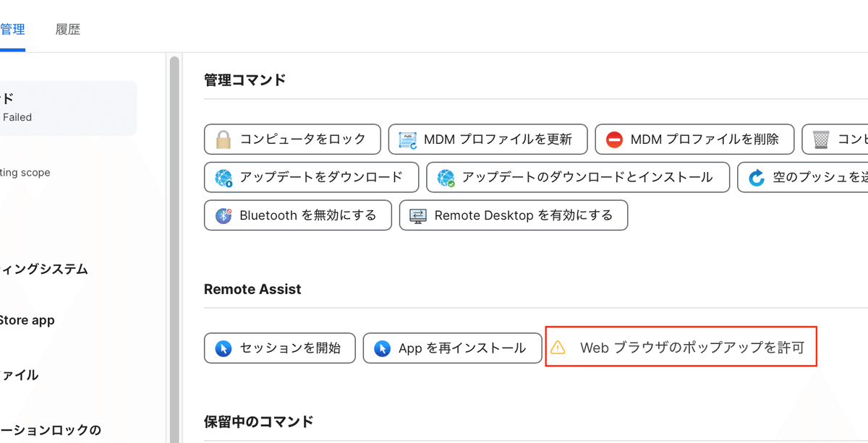The height and width of the screenshot is (443, 868).
Task: Click the cursor icon on セッションを開始
Action: pyautogui.click(x=224, y=348)
